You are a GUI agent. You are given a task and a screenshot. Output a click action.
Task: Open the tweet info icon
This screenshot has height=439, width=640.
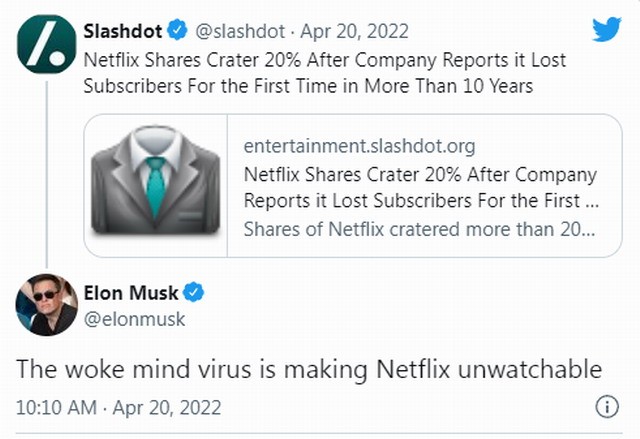(606, 408)
